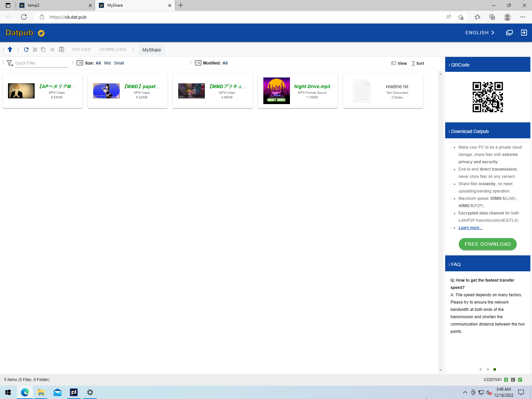Open the Night Drive.mp3 thumbnail

click(277, 91)
